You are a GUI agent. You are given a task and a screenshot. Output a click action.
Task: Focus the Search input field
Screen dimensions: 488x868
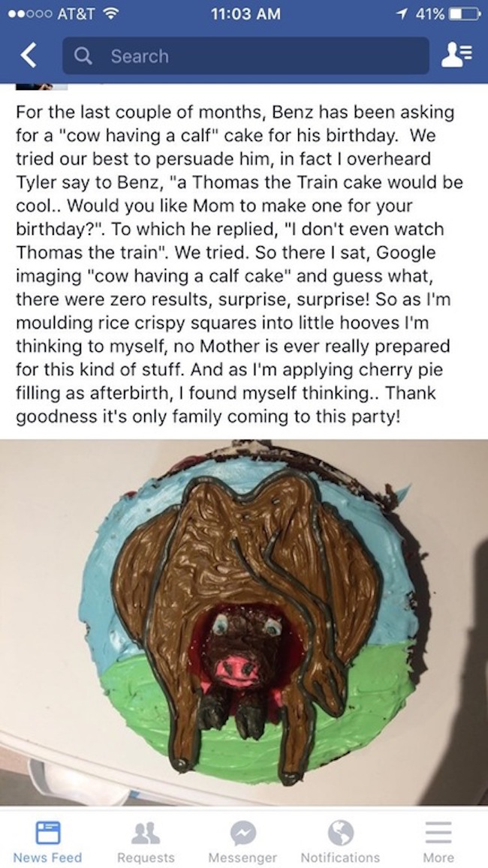246,56
